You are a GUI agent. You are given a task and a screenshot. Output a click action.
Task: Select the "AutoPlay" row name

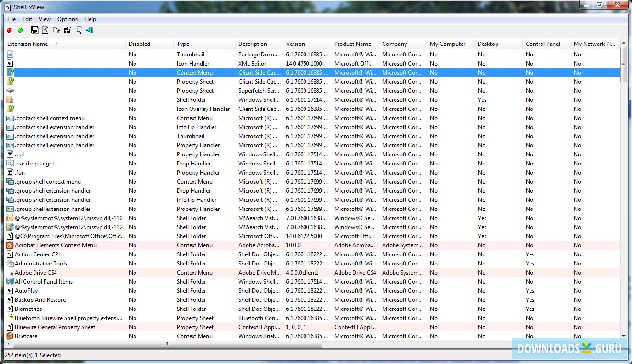click(26, 291)
